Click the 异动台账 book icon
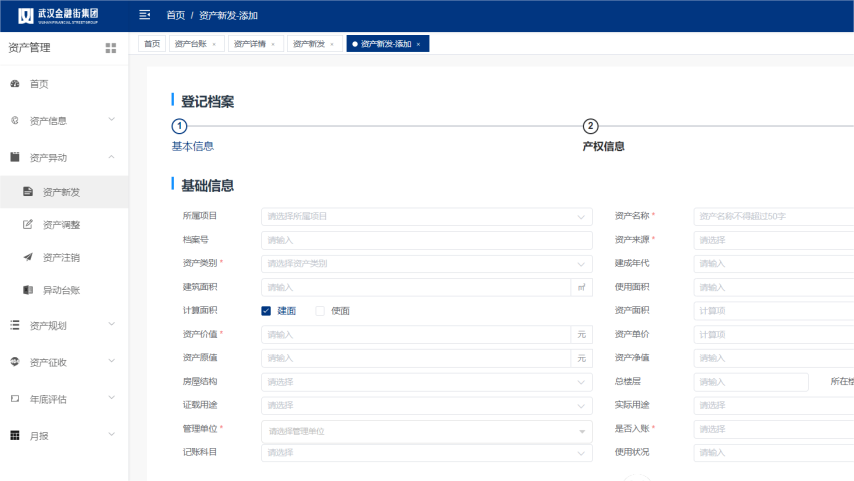 [x=28, y=290]
